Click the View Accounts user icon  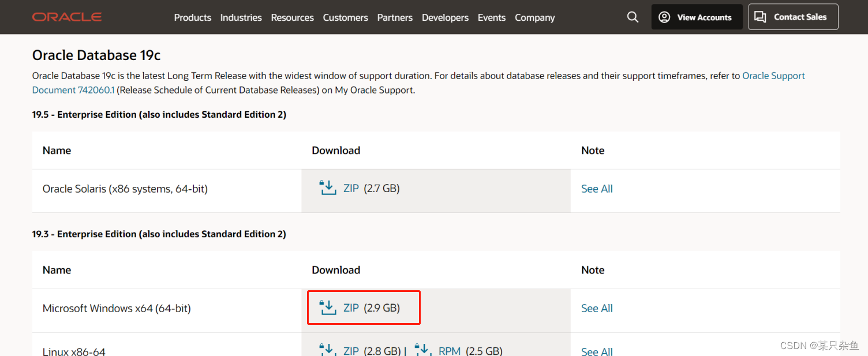pyautogui.click(x=664, y=17)
